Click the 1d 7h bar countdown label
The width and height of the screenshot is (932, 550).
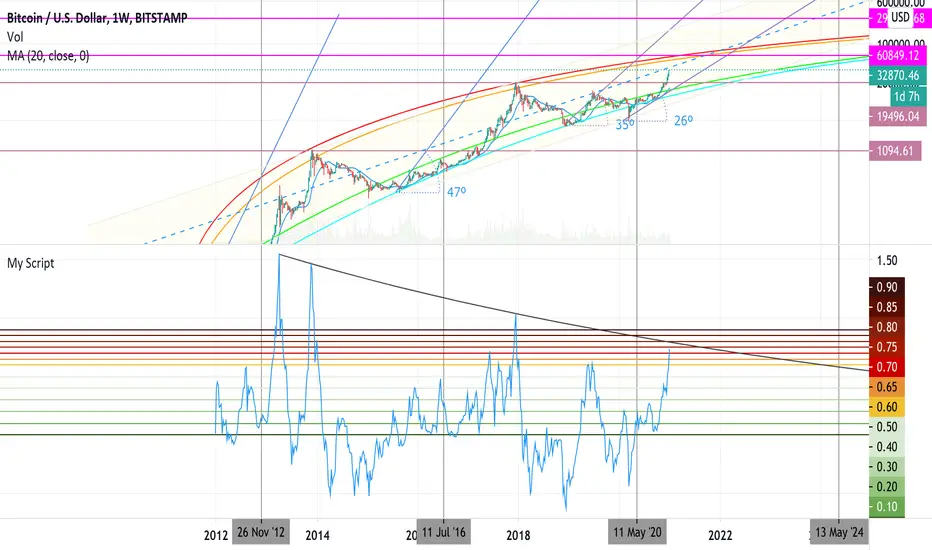908,96
